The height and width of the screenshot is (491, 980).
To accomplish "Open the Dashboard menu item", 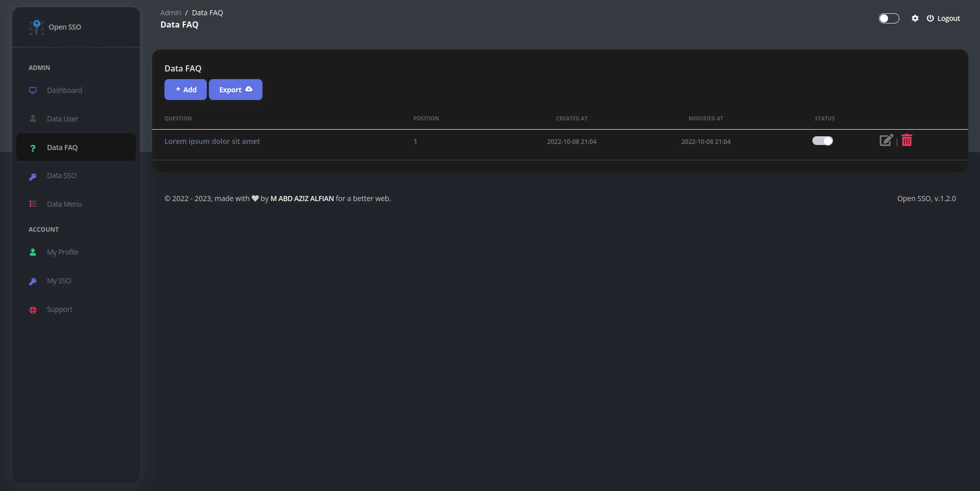I will (x=76, y=90).
